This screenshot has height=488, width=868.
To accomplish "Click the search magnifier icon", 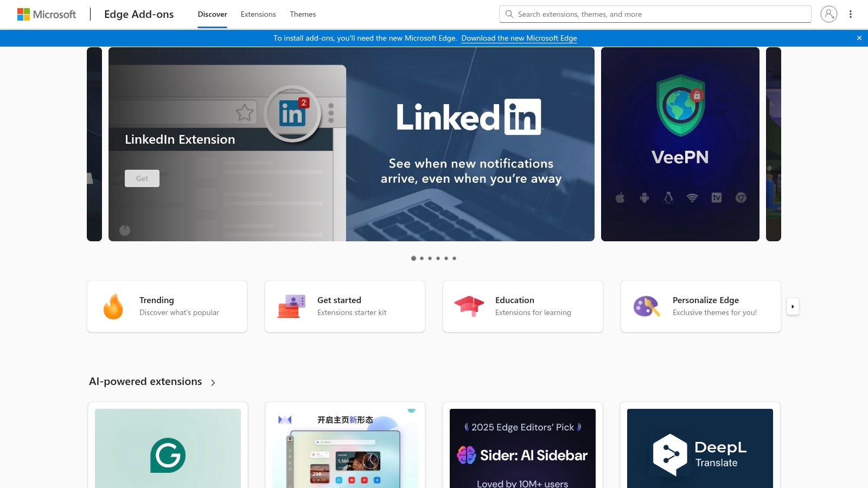I will 509,14.
